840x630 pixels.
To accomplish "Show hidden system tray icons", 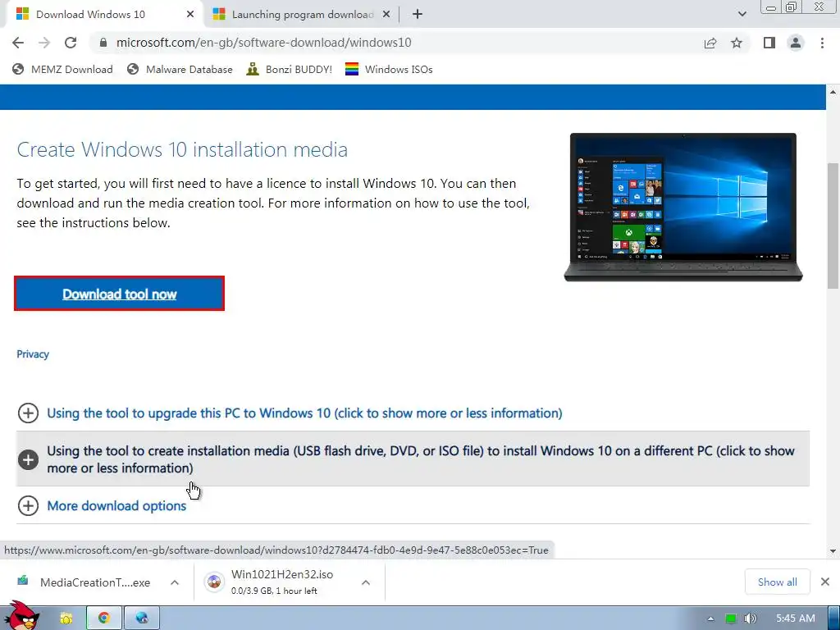I will (710, 619).
